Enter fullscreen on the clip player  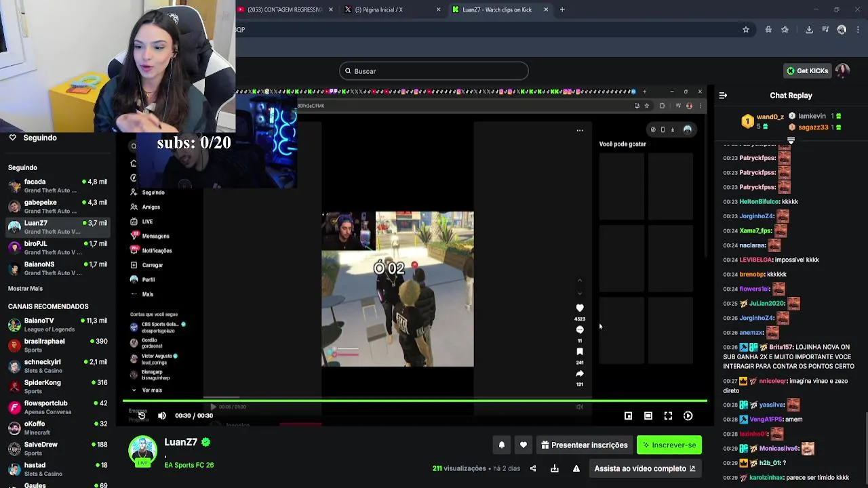point(668,415)
